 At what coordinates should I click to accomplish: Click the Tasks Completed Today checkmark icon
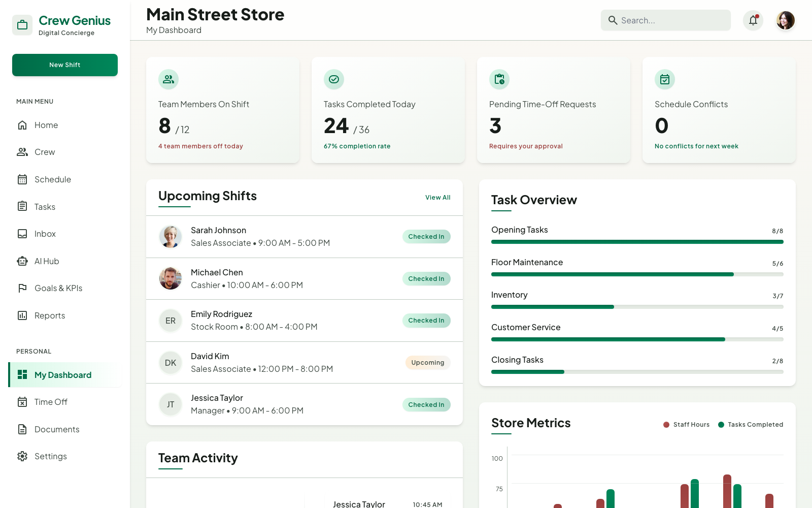pos(334,79)
